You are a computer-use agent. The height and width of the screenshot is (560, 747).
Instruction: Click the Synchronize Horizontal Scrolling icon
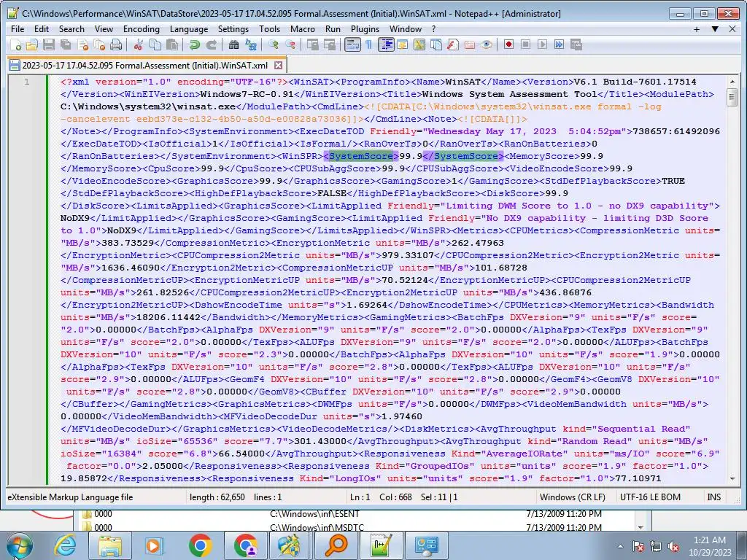329,44
